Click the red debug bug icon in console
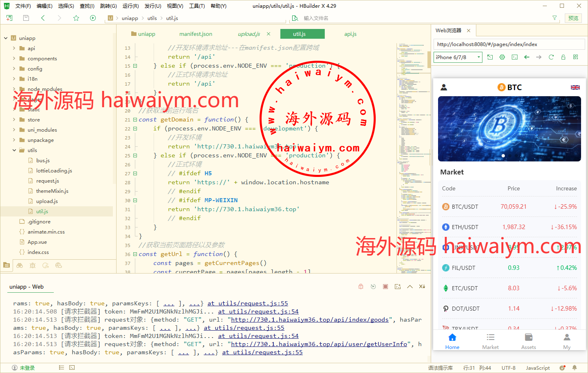 (x=361, y=287)
